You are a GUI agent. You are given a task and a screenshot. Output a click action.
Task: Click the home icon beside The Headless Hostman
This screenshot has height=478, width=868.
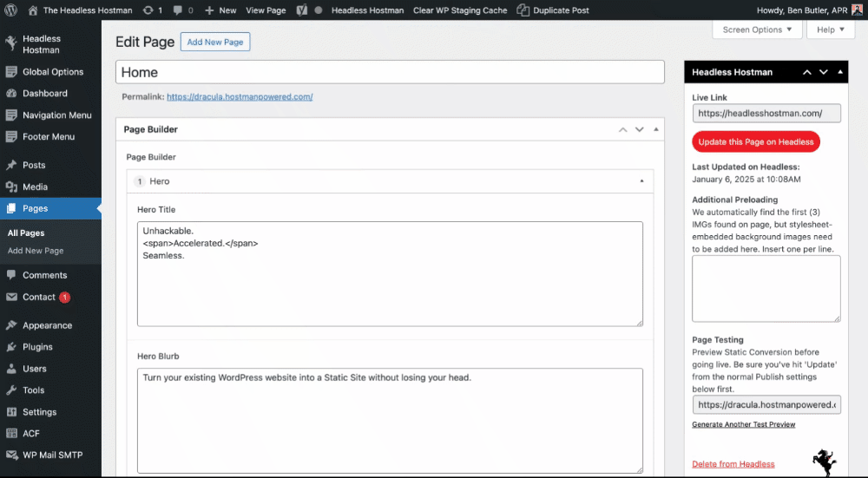[33, 10]
